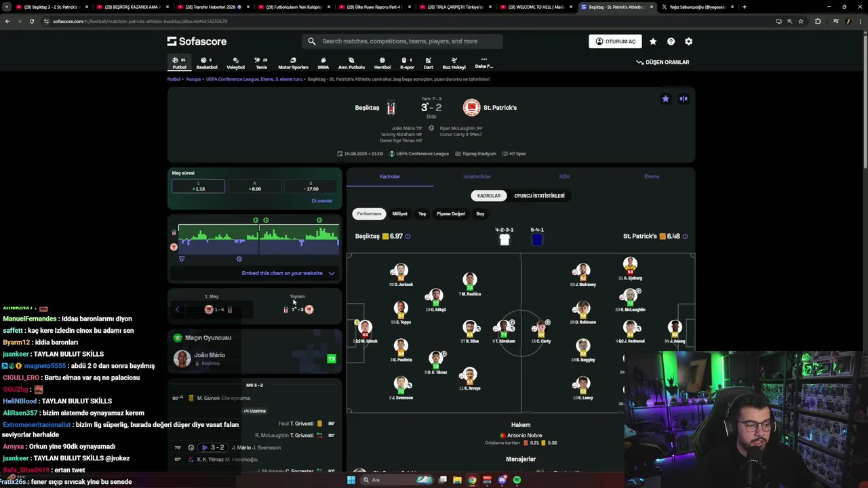Click the Sofascore logo
This screenshot has height=488, width=868.
tap(197, 41)
